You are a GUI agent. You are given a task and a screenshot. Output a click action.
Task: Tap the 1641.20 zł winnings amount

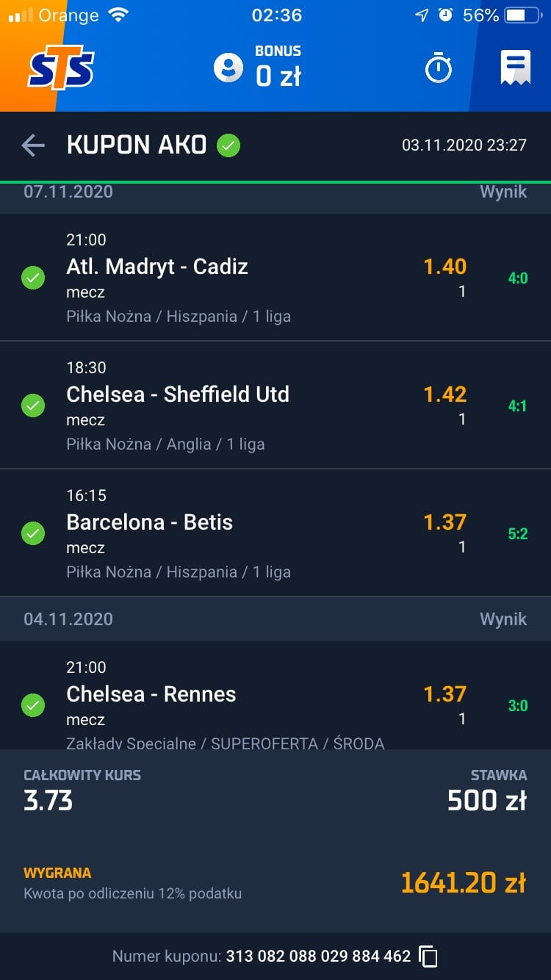tap(464, 882)
